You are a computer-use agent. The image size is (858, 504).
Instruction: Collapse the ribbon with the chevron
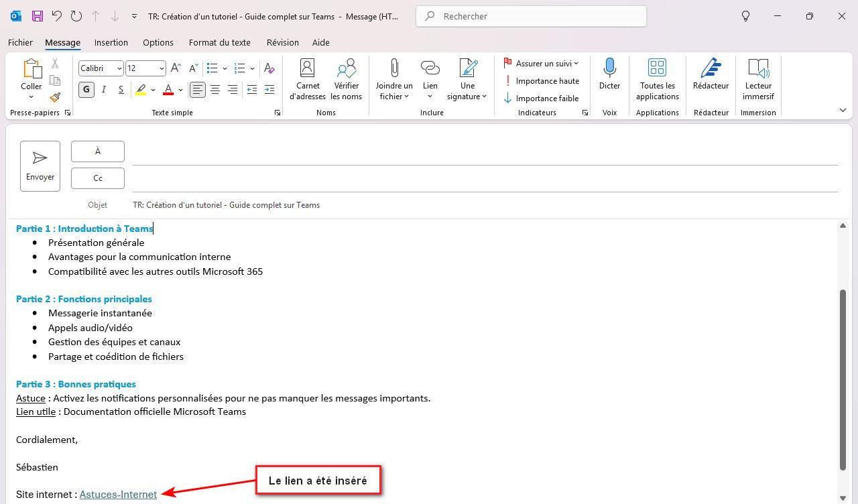point(843,110)
